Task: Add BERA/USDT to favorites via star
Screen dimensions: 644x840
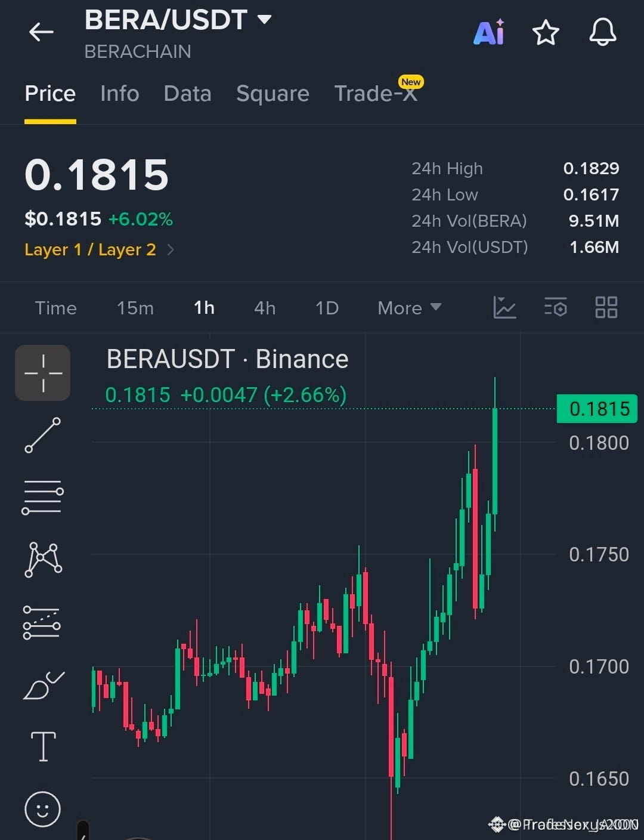Action: (546, 32)
